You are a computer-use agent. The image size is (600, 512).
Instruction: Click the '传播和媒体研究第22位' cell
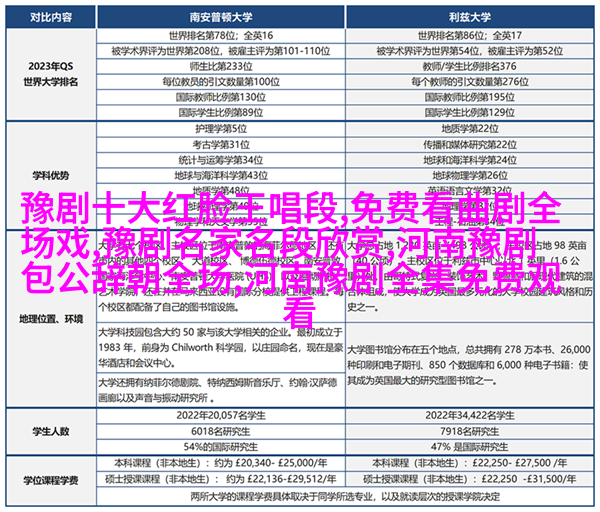point(470,145)
